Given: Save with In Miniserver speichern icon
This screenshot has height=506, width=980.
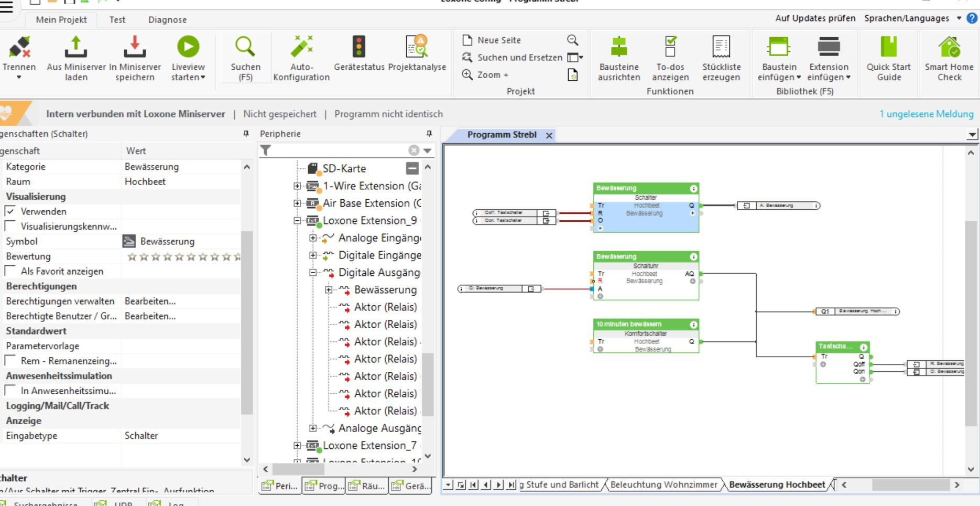Looking at the screenshot, I should point(135,47).
